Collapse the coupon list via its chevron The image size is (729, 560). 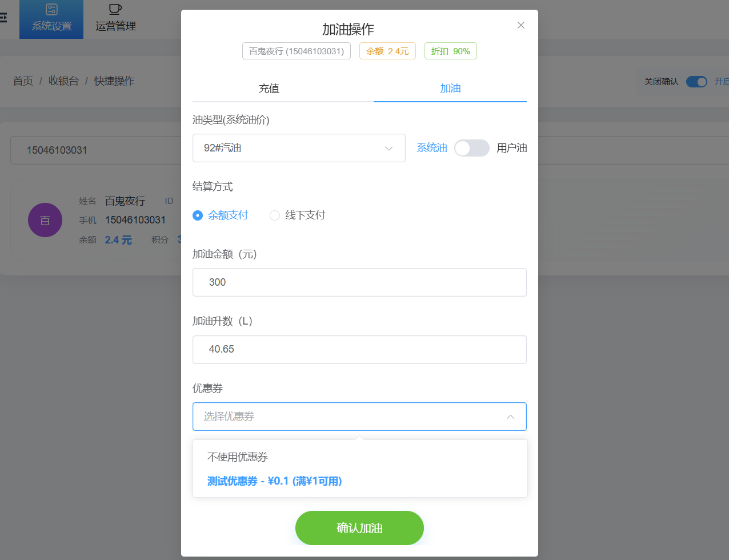tap(510, 417)
